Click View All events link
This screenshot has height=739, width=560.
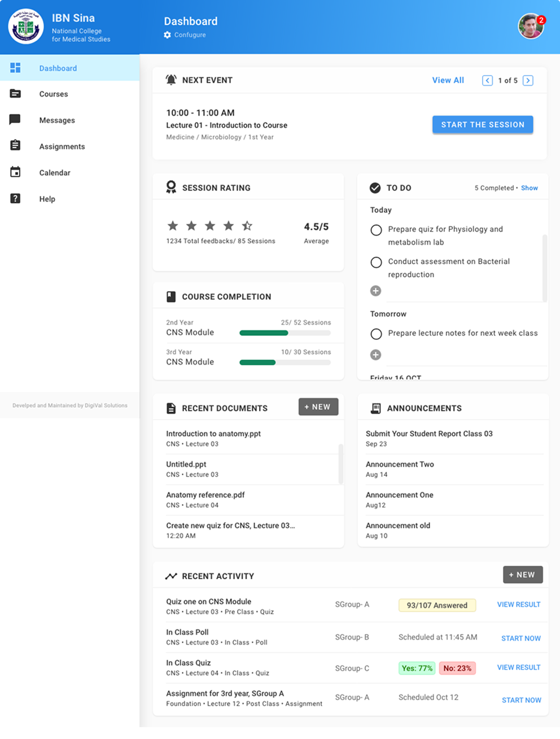coord(448,80)
